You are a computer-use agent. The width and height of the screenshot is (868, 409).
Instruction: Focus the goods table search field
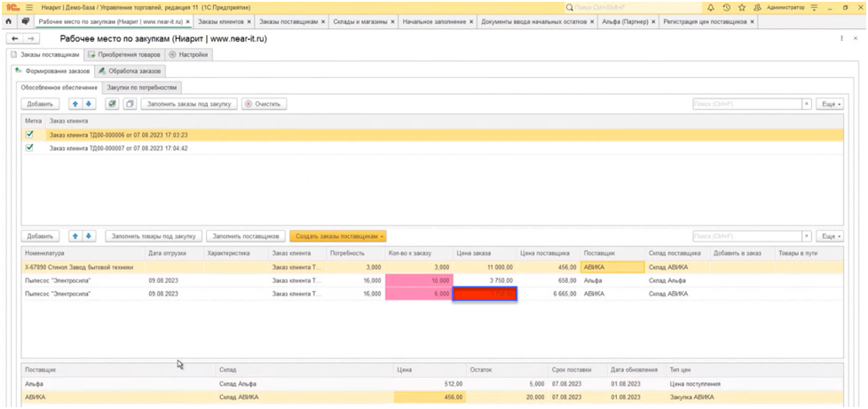coord(747,236)
